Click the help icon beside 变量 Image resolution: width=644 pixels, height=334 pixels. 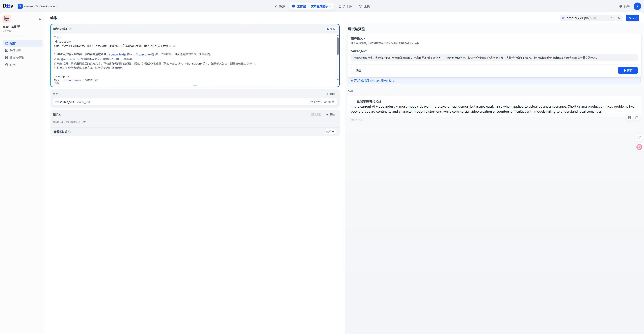pos(61,94)
